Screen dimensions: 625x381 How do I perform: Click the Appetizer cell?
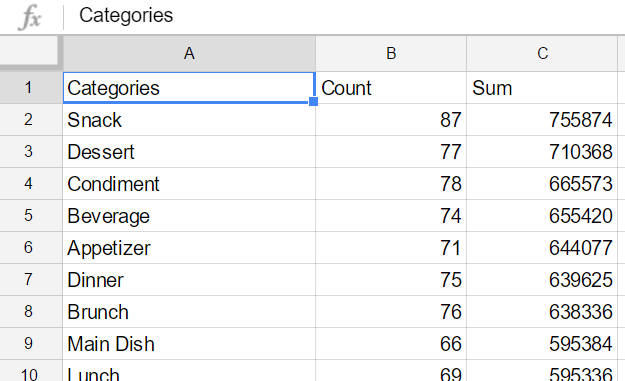[189, 248]
